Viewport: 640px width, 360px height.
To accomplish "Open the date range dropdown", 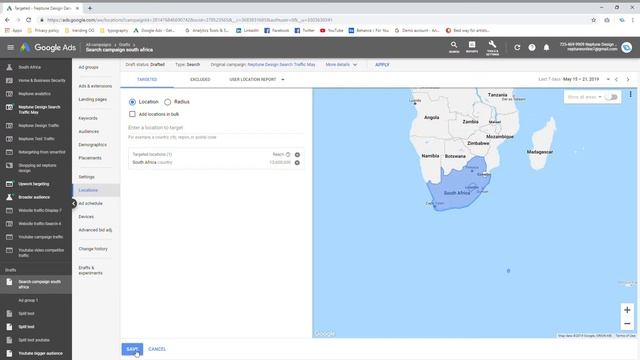I will (608, 79).
